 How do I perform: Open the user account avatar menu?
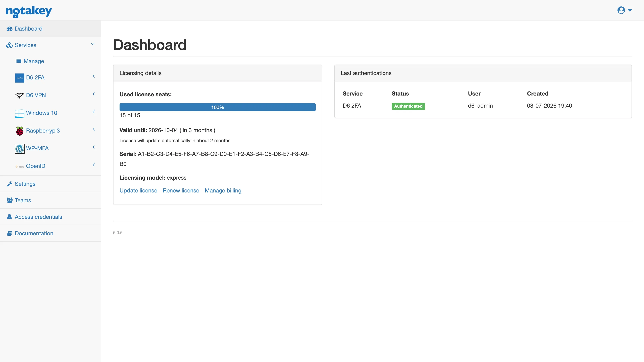[x=621, y=10]
